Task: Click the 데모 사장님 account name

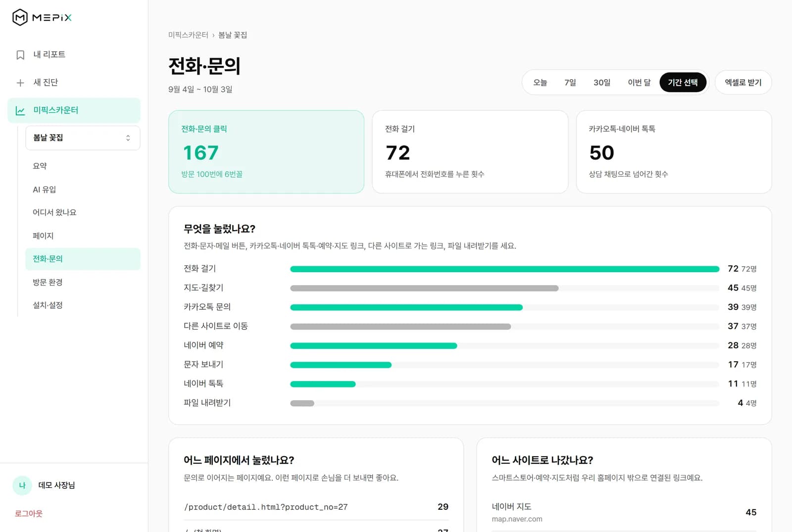Action: click(x=56, y=485)
